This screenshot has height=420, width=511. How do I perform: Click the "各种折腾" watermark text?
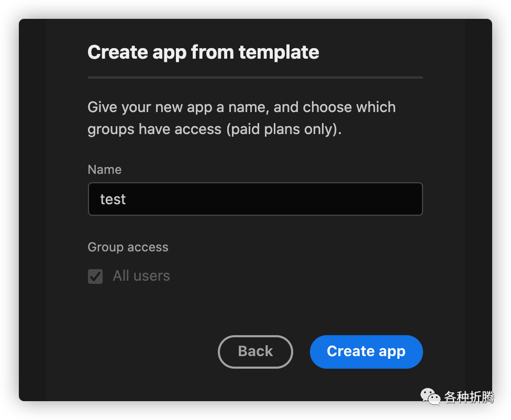pos(469,397)
